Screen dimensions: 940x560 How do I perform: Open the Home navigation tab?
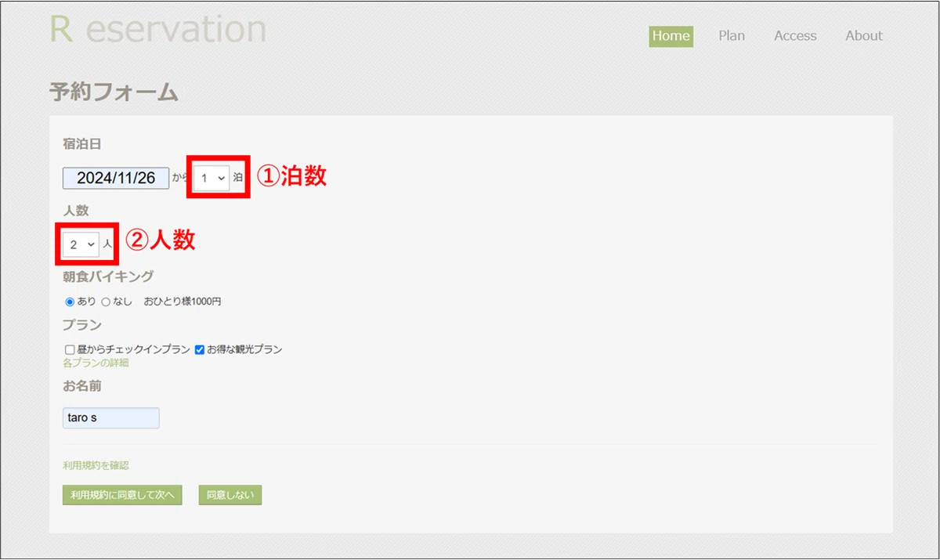pyautogui.click(x=671, y=36)
